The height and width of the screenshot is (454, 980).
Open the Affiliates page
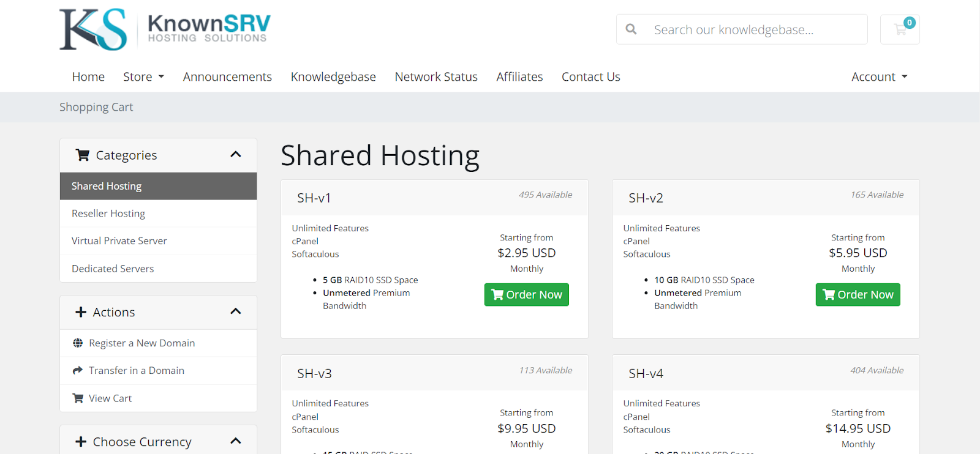coord(519,76)
